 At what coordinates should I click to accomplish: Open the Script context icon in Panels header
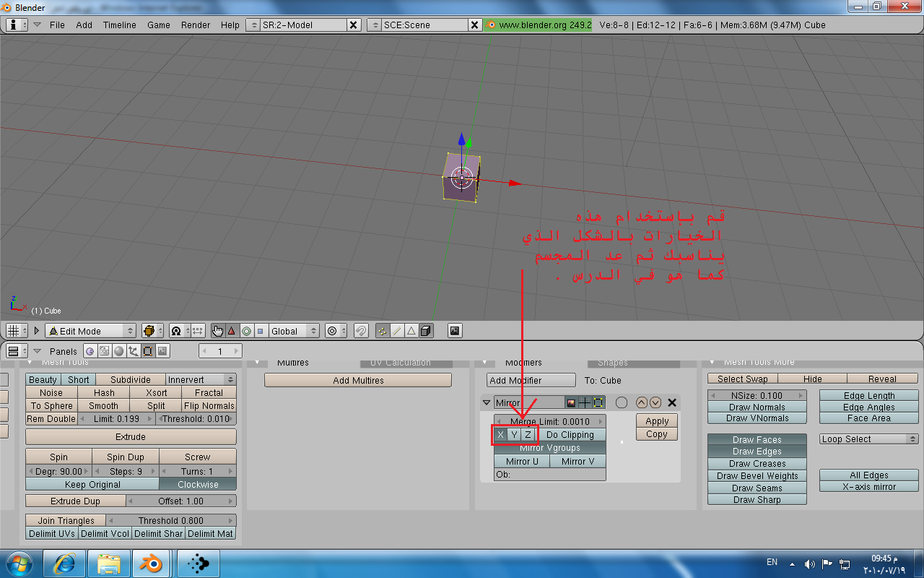[105, 351]
